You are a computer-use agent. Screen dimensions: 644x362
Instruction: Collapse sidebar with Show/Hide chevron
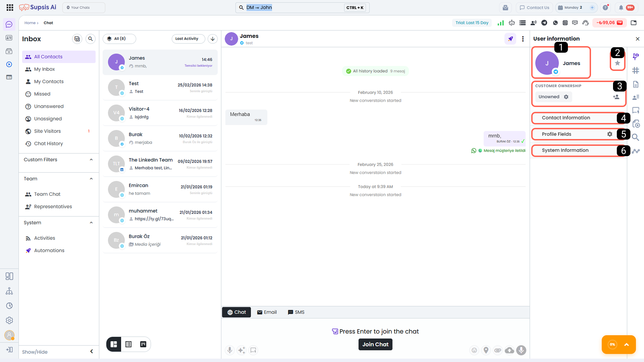pos(92,352)
